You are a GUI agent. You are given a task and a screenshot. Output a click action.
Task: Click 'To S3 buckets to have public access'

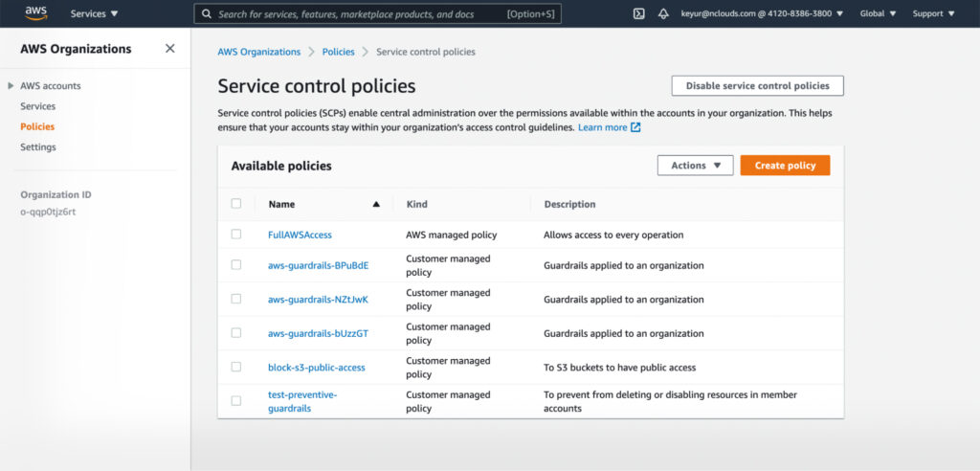(x=619, y=368)
